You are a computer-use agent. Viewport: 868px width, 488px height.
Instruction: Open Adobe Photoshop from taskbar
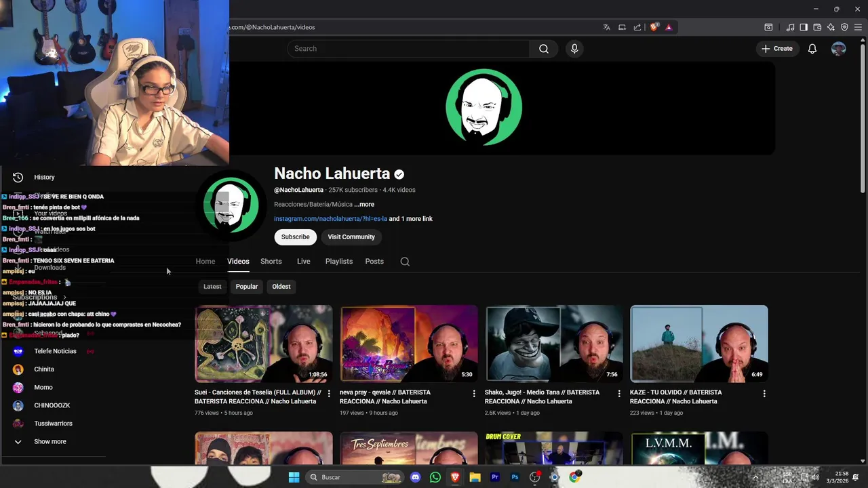(x=515, y=477)
